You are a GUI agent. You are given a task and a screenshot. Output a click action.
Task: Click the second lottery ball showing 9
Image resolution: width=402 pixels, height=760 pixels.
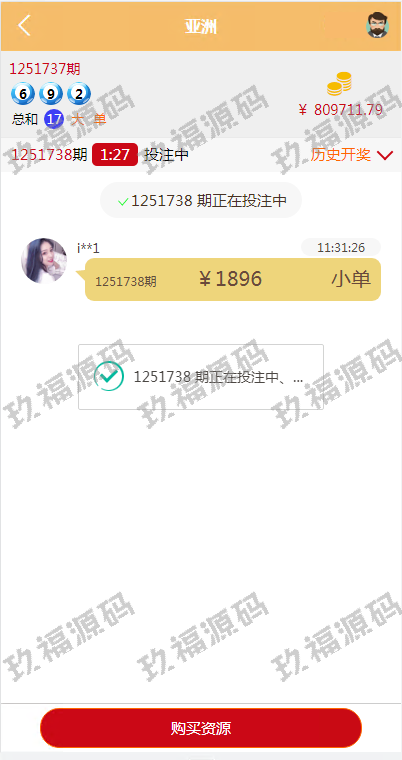pos(51,94)
